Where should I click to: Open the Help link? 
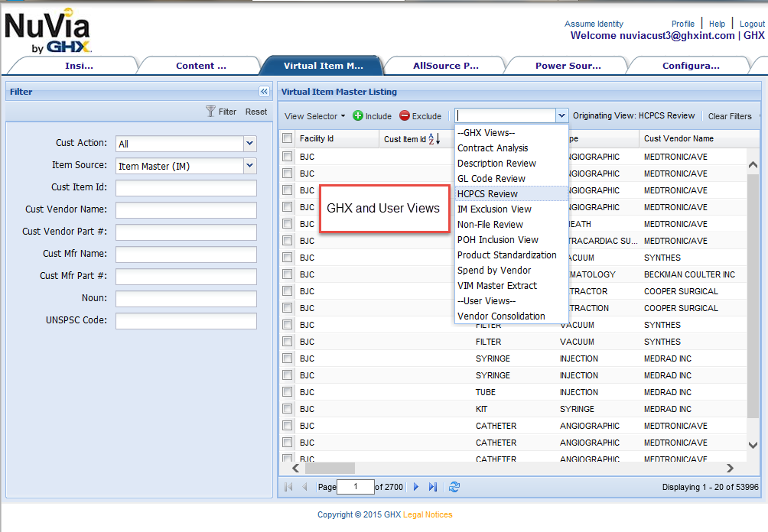pyautogui.click(x=717, y=24)
